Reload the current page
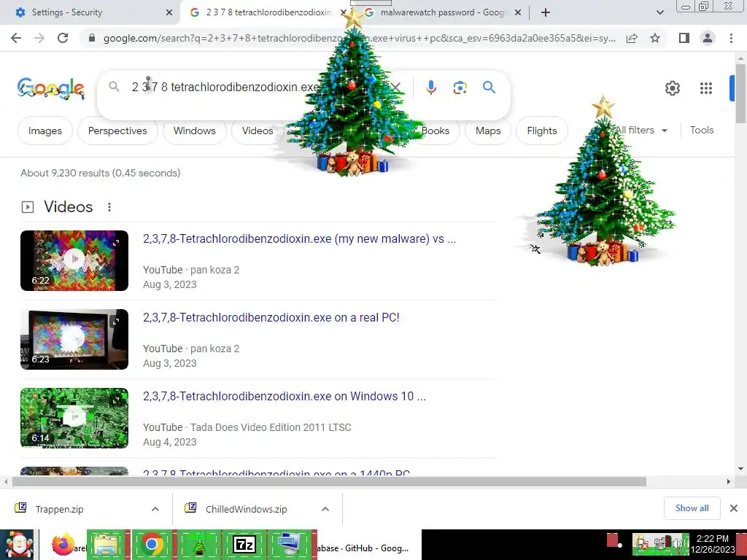This screenshot has width=747, height=560. pyautogui.click(x=63, y=38)
